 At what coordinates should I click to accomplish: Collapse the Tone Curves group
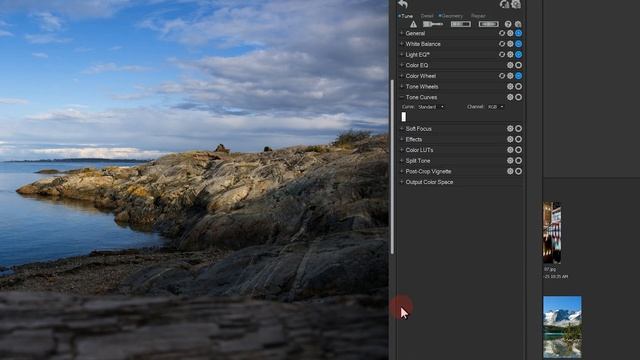point(402,97)
